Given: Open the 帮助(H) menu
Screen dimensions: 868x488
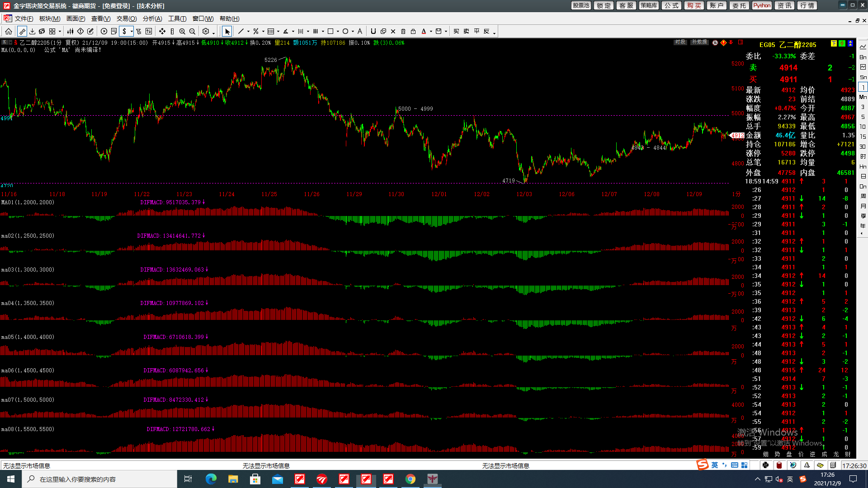Looking at the screenshot, I should pyautogui.click(x=229, y=19).
